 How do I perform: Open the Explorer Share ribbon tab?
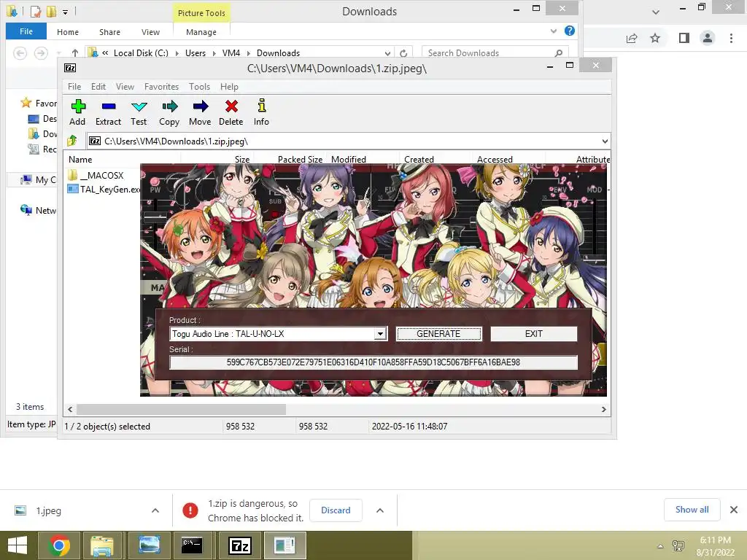pyautogui.click(x=109, y=32)
